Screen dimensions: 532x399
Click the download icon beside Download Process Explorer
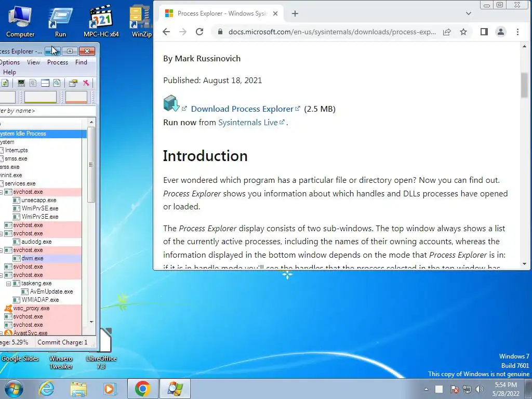click(x=171, y=103)
